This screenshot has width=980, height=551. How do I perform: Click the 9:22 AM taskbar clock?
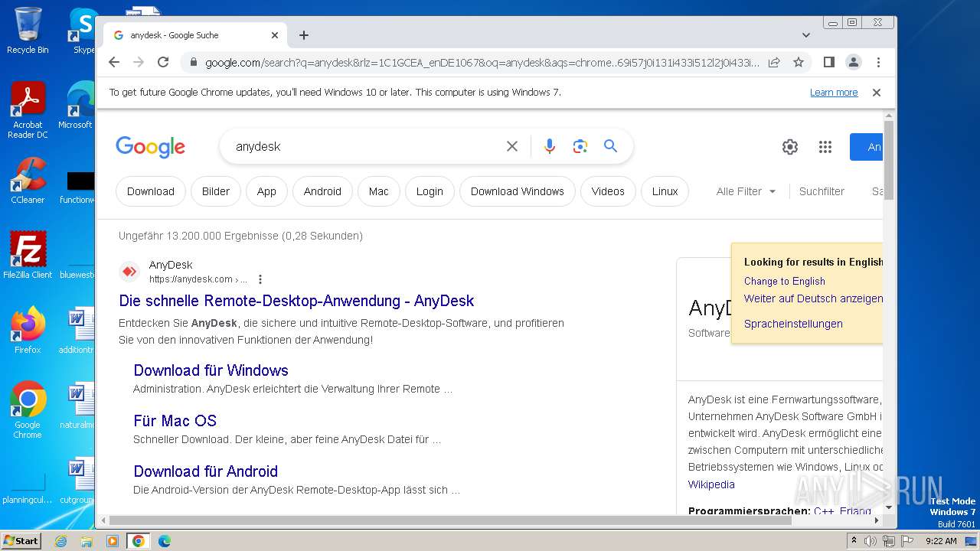click(x=941, y=541)
